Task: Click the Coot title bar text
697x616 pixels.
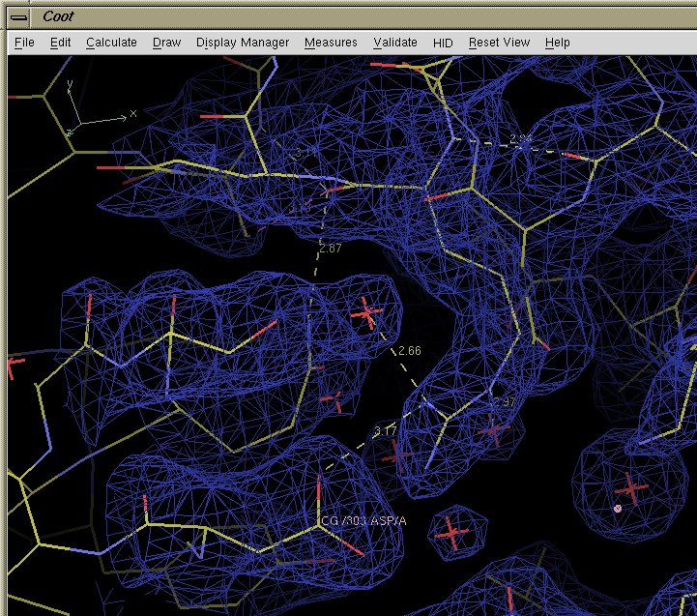Action: (x=58, y=16)
